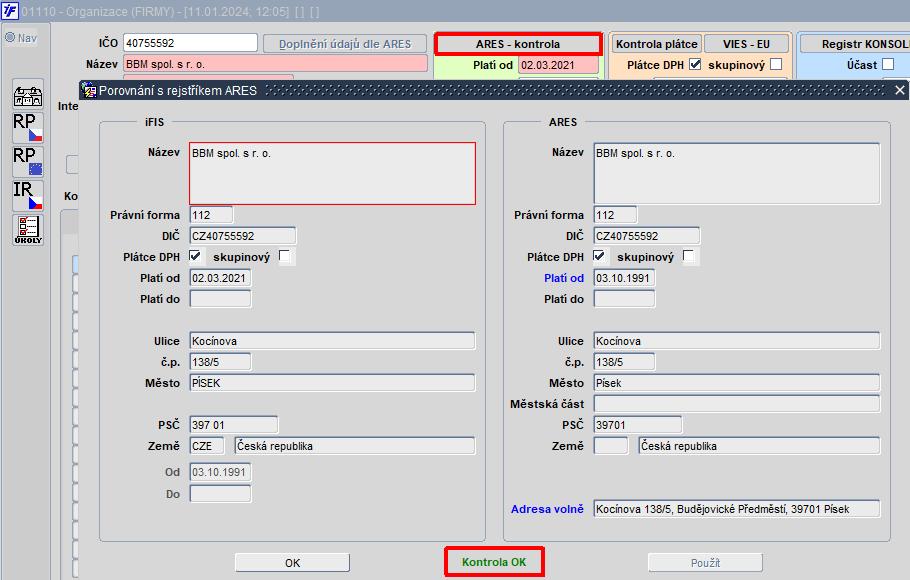Open the RP Czech flag icon
Image resolution: width=910 pixels, height=580 pixels.
click(x=28, y=127)
